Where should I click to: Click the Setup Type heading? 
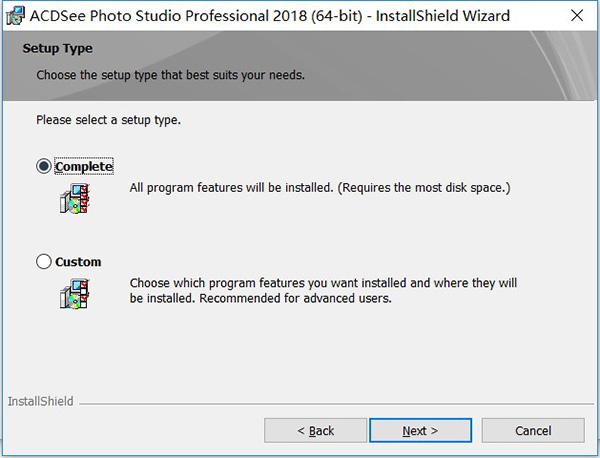click(57, 48)
